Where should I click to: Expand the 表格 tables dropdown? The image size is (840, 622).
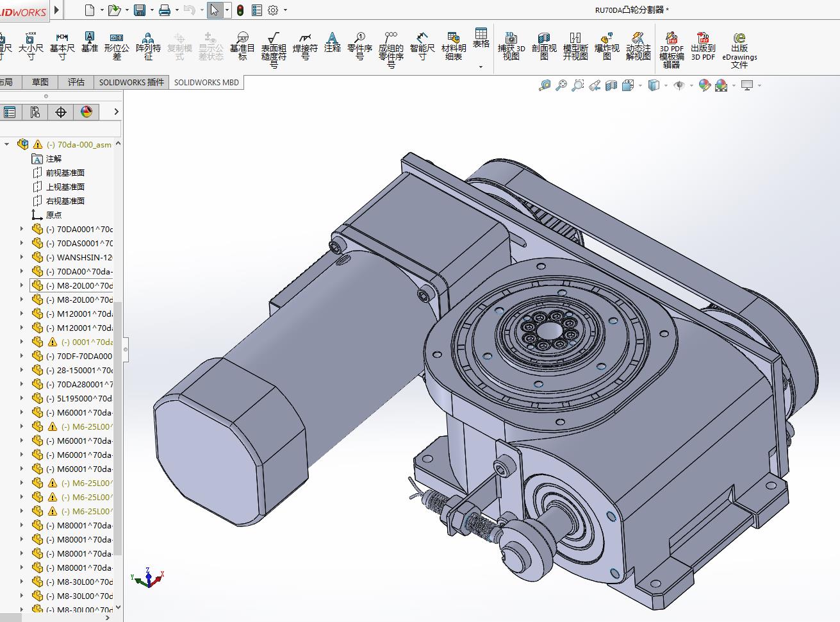481,67
